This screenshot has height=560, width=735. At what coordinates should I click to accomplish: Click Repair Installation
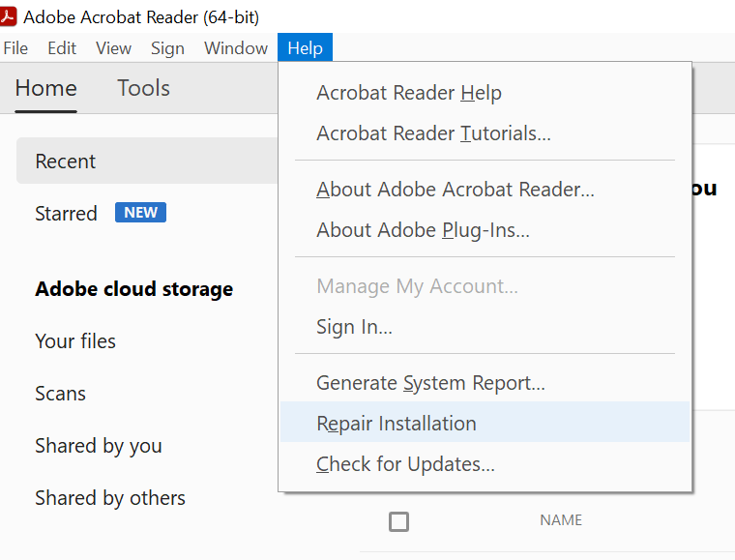pos(396,424)
